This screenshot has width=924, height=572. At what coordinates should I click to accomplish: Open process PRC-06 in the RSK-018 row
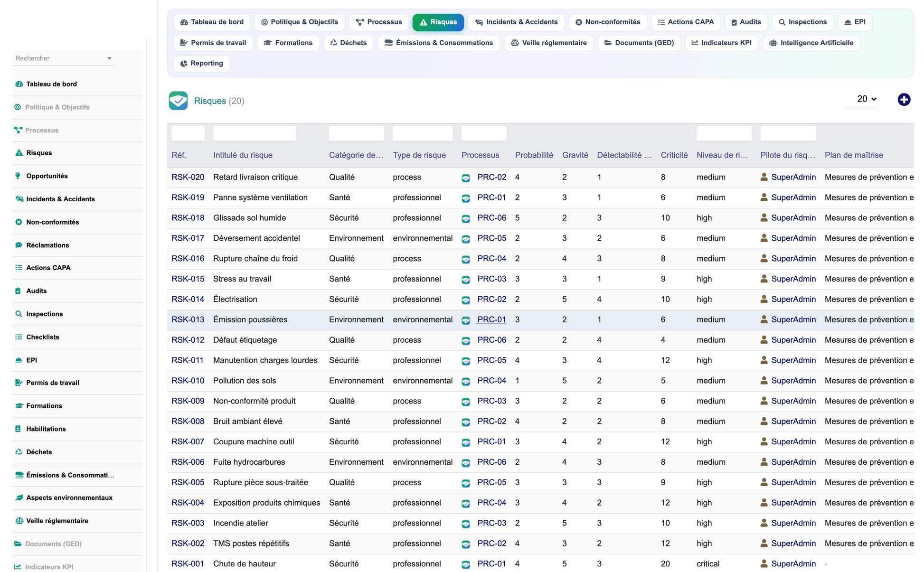coord(492,218)
